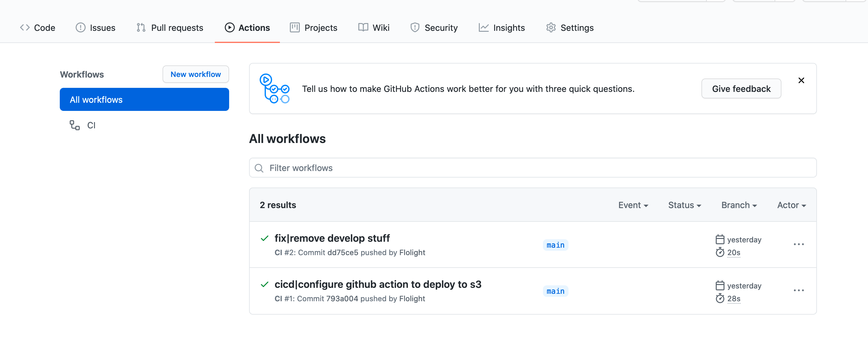
Task: Click the Give feedback button
Action: (x=741, y=89)
